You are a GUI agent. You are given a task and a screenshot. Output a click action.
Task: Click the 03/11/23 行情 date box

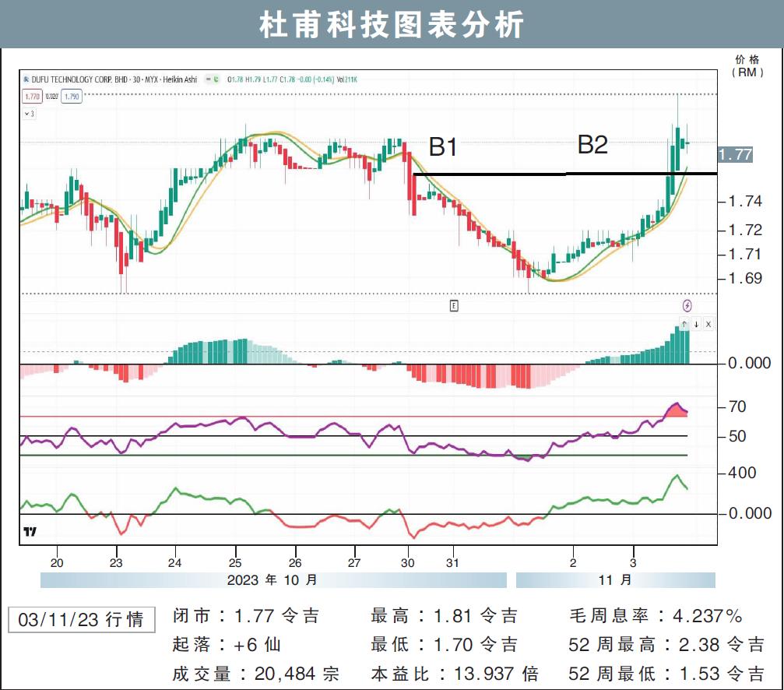tap(82, 619)
